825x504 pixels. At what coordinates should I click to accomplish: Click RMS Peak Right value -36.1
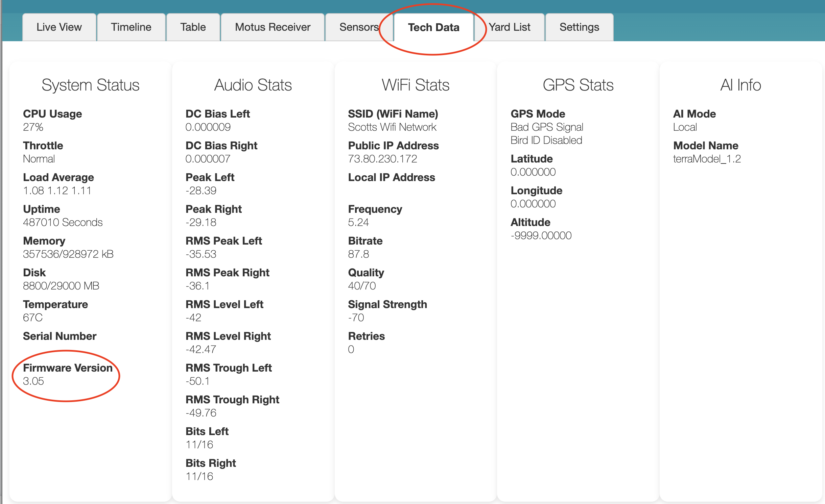pos(197,286)
